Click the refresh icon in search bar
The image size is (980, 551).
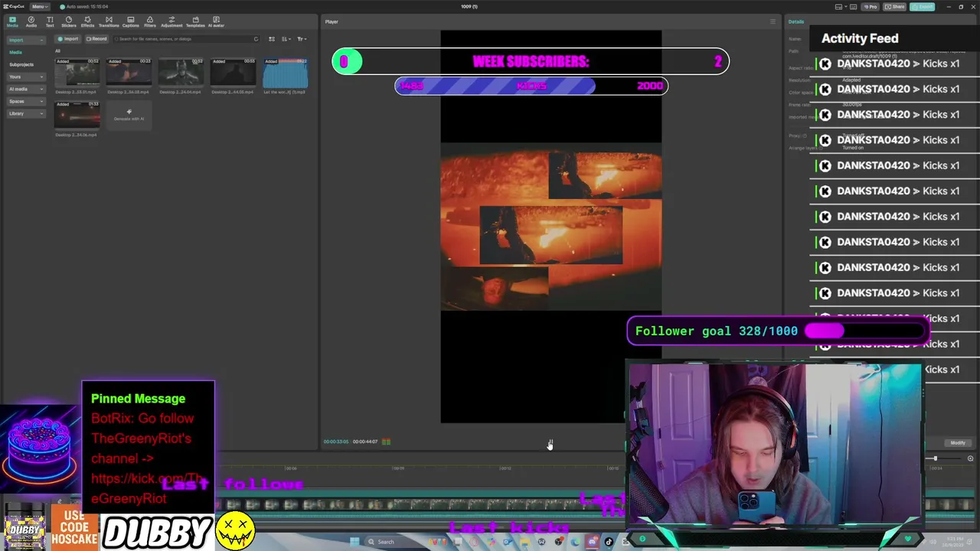click(x=256, y=39)
